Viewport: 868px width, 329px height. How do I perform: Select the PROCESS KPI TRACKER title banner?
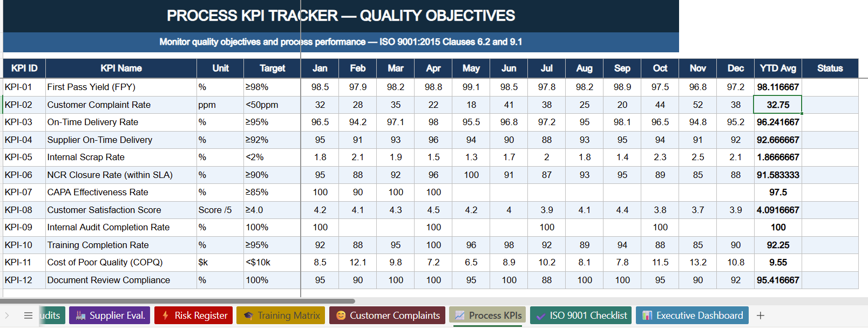click(x=341, y=16)
